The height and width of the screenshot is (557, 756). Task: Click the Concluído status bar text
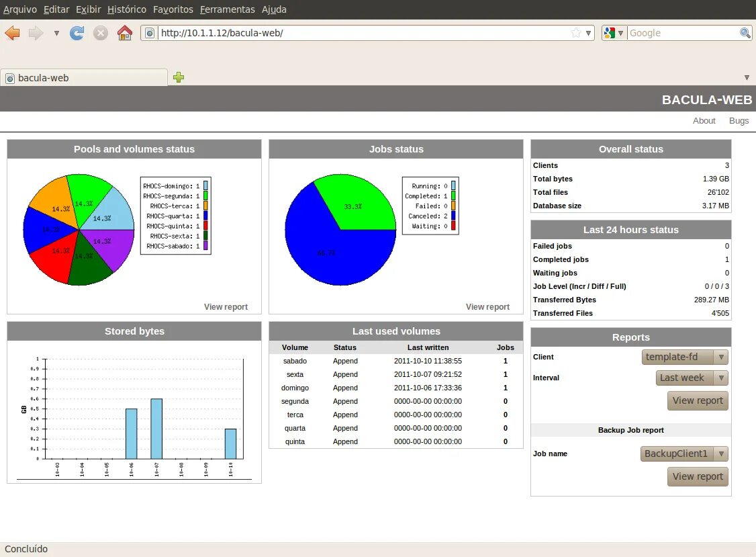point(26,550)
